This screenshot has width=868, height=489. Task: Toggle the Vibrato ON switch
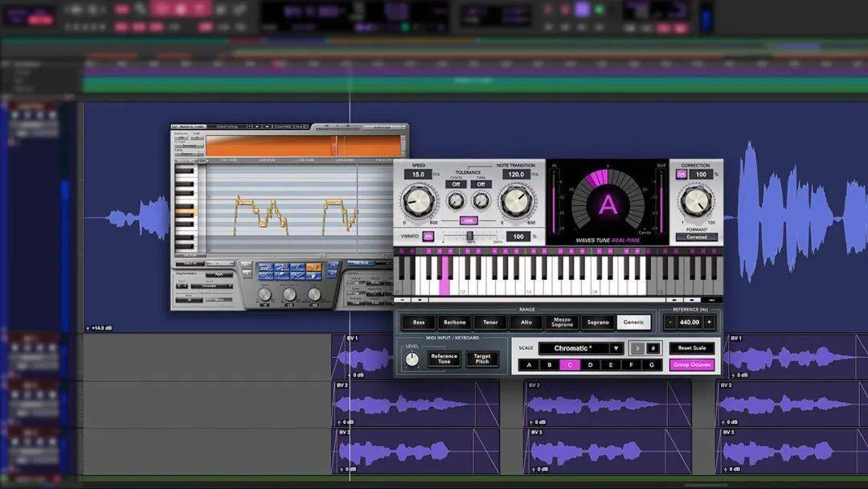click(428, 236)
